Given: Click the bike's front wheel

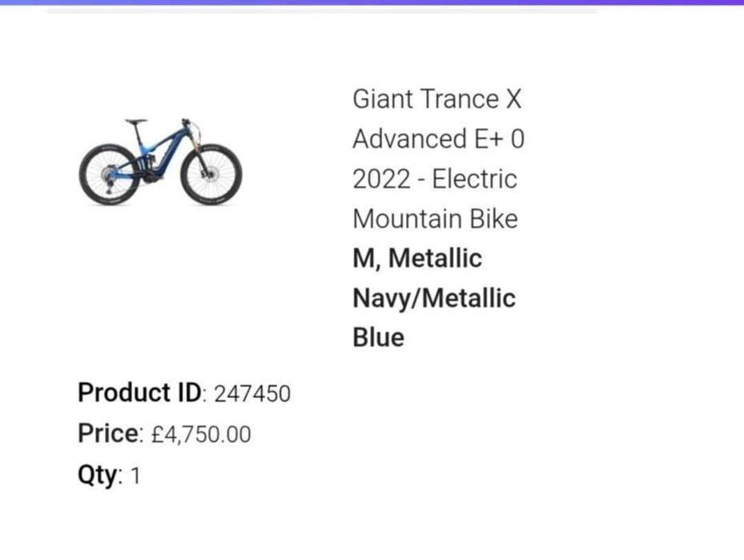Looking at the screenshot, I should (211, 174).
